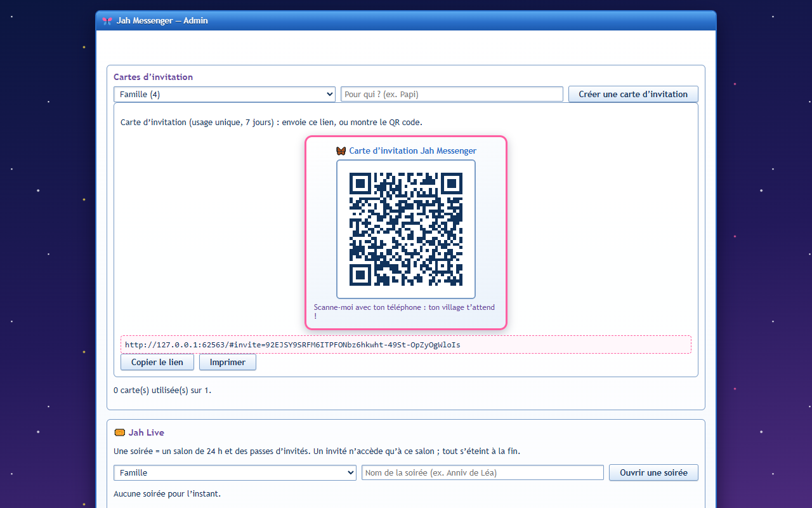Click "Aucune soirée pour l'instant." text
The width and height of the screenshot is (812, 508).
(x=167, y=493)
